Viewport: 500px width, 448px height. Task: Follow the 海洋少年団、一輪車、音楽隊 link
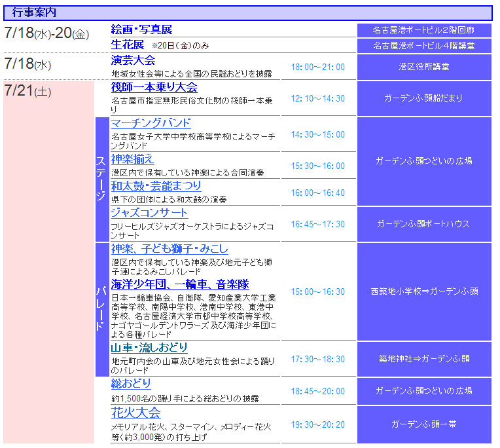tap(180, 284)
